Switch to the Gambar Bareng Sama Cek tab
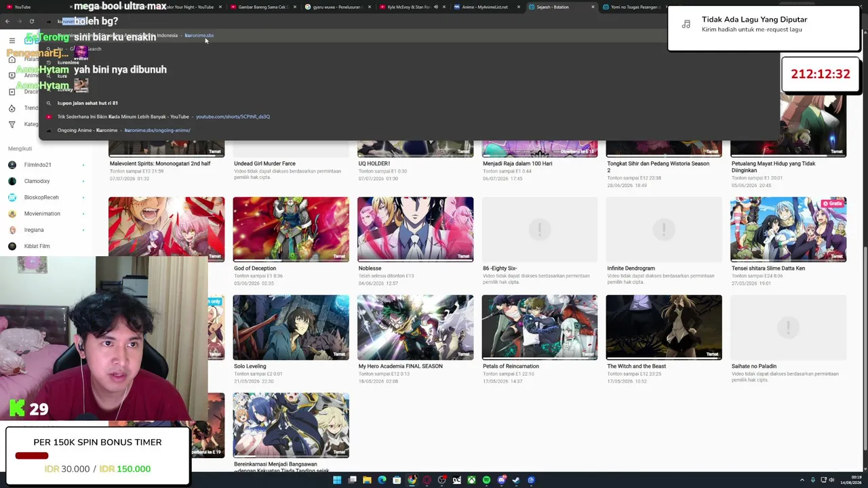868x488 pixels. pyautogui.click(x=262, y=7)
